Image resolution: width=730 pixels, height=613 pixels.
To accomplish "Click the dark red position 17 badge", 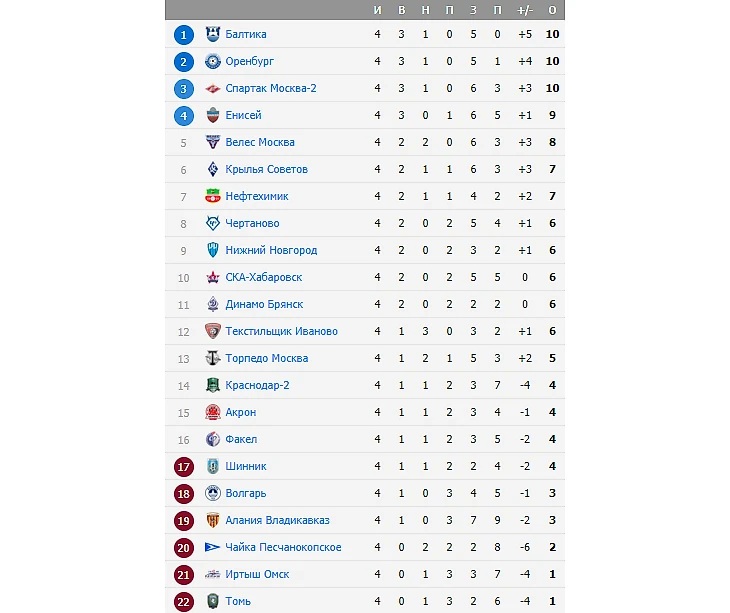I will 183,466.
